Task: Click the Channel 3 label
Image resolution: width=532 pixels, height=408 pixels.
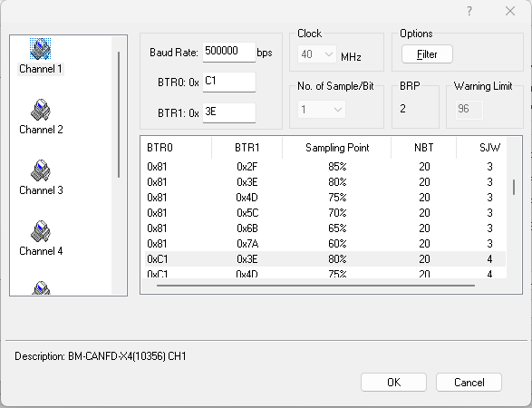Action: 41,190
